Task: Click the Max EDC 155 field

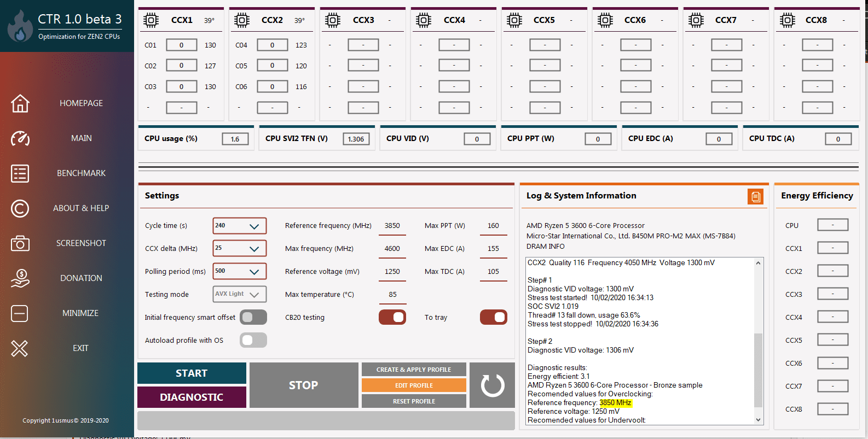Action: [x=493, y=249]
